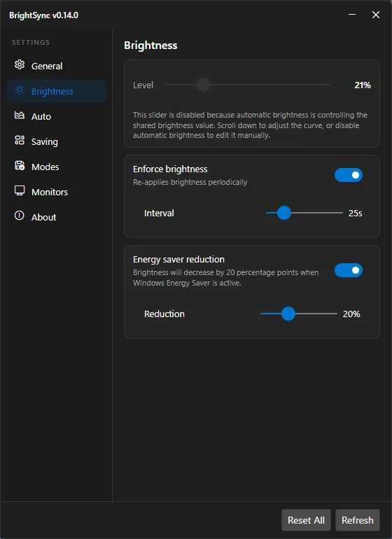Viewport: 392px width, 539px height.
Task: Click the disabled Level slider thumb
Action: 203,85
